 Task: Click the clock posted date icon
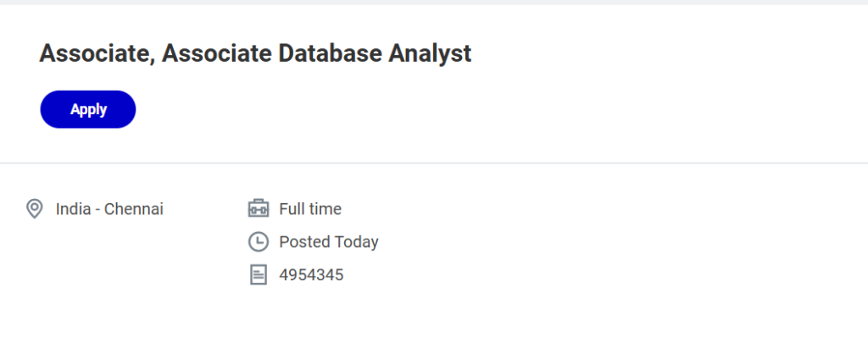pos(259,242)
